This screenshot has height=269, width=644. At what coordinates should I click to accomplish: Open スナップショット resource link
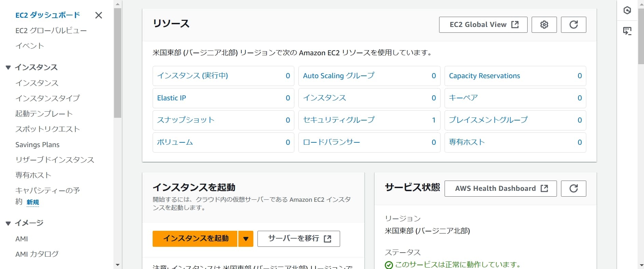coord(186,120)
